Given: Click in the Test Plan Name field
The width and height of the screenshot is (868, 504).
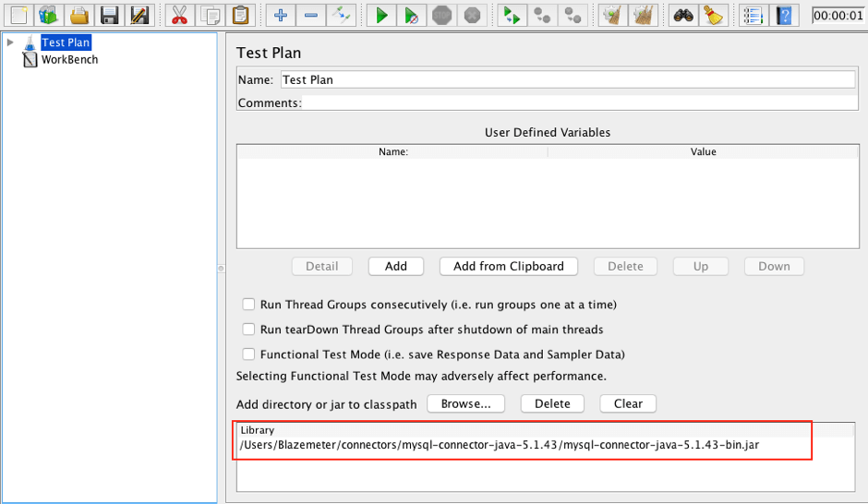Looking at the screenshot, I should pos(567,80).
